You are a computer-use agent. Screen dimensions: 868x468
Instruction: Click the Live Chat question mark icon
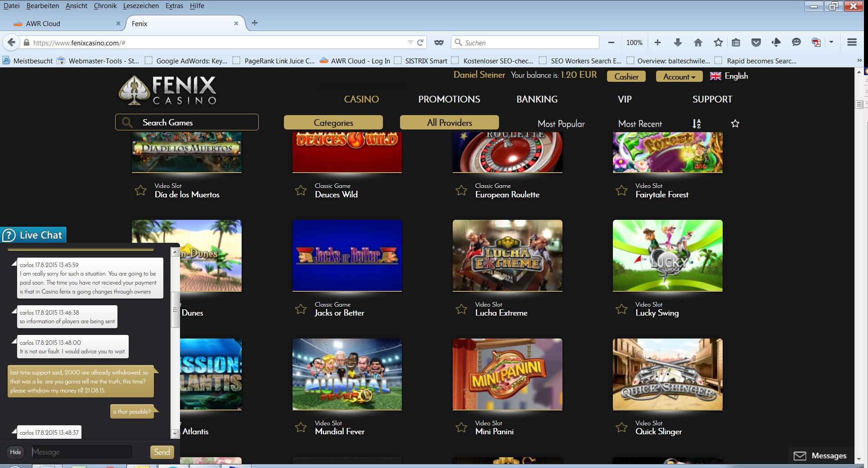pyautogui.click(x=9, y=235)
